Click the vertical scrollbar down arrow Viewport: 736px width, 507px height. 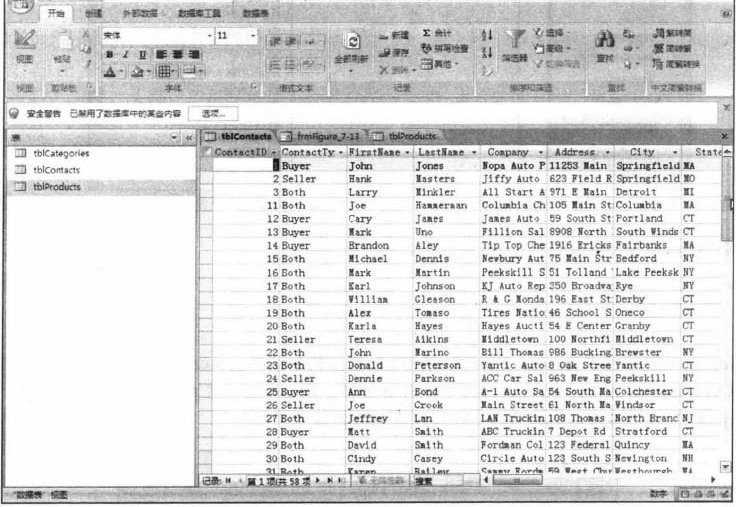click(726, 467)
